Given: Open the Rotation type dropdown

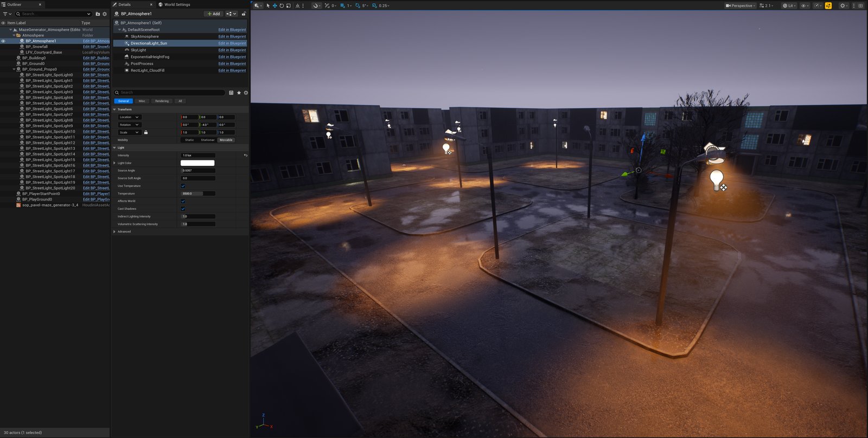Looking at the screenshot, I should [x=130, y=125].
